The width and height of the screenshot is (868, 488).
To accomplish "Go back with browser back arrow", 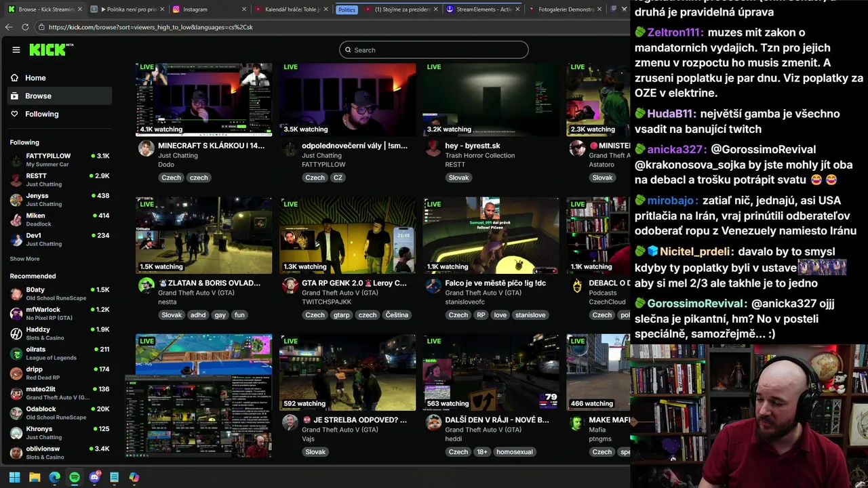I will tap(9, 27).
